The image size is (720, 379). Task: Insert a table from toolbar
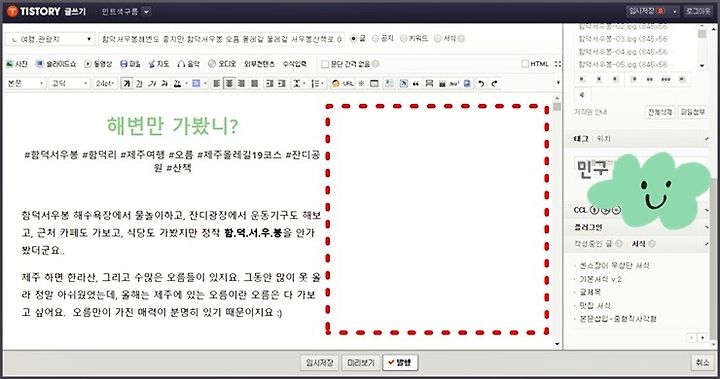pos(374,83)
